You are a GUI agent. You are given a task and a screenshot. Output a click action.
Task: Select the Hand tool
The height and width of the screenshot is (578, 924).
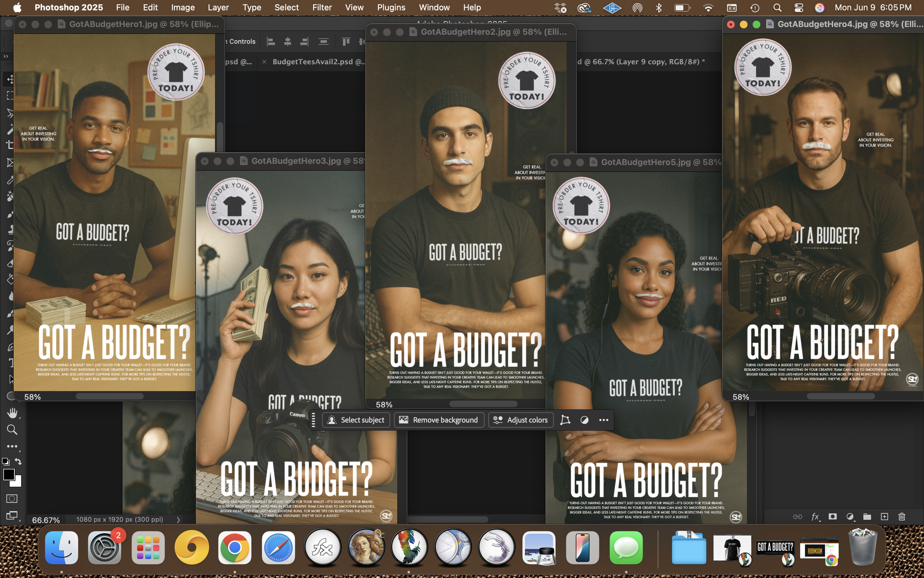12,413
